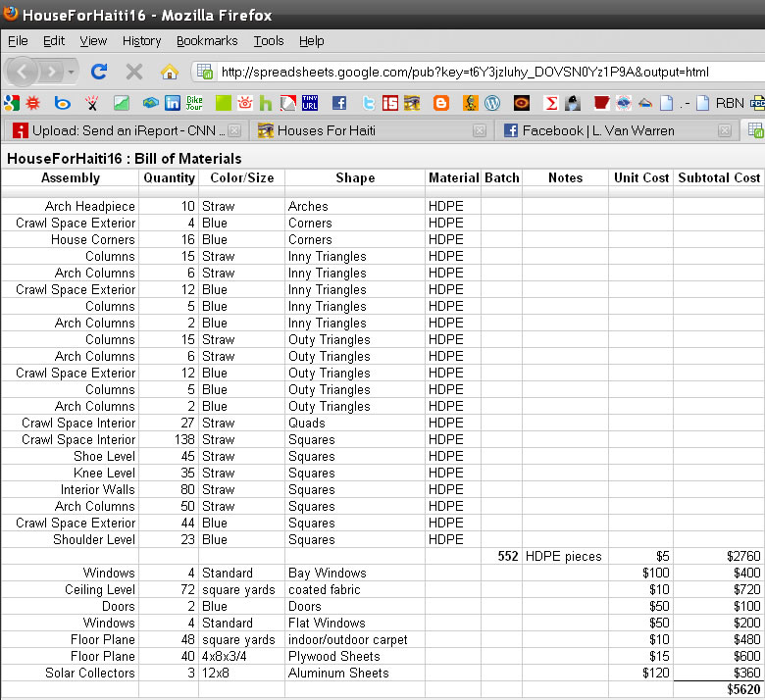Open the back/forward history dropdown arrow
Screen dimensions: 765x700
[72, 73]
